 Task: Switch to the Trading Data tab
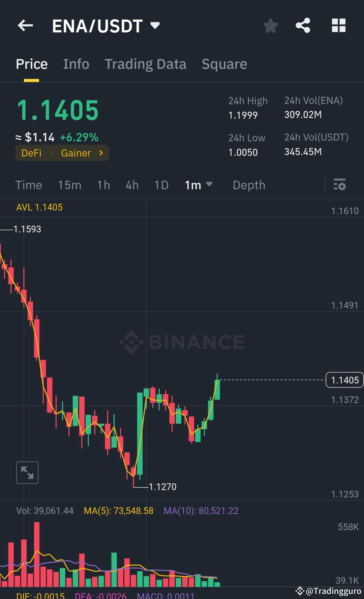(146, 64)
